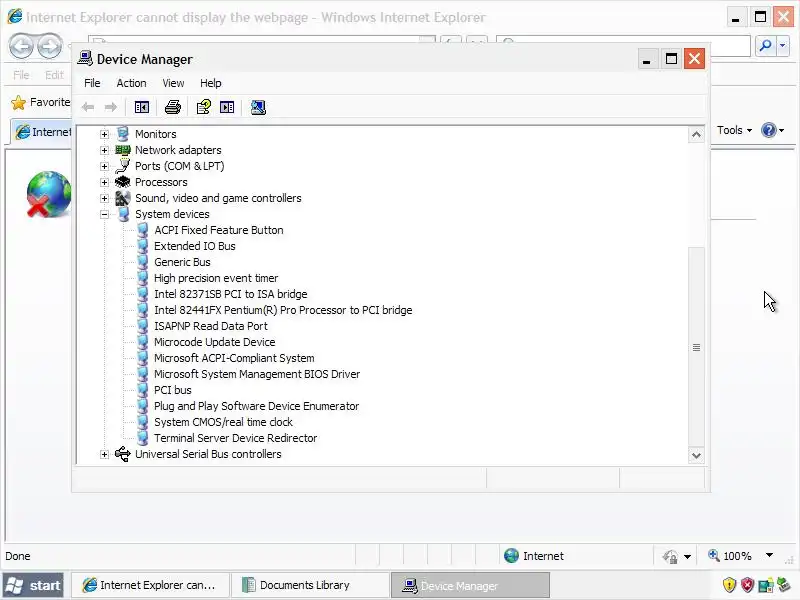This screenshot has height=600, width=800.
Task: Open the Help menu in Device Manager
Action: click(210, 83)
